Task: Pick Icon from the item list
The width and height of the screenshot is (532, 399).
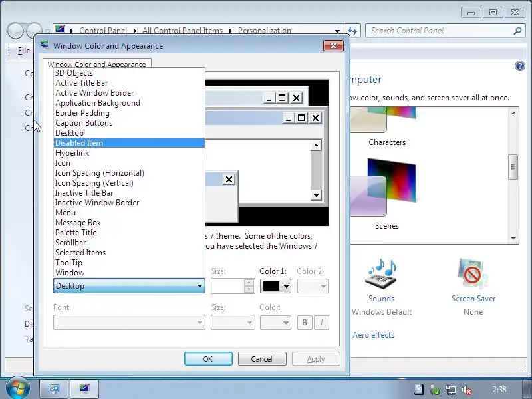Action: pos(129,163)
